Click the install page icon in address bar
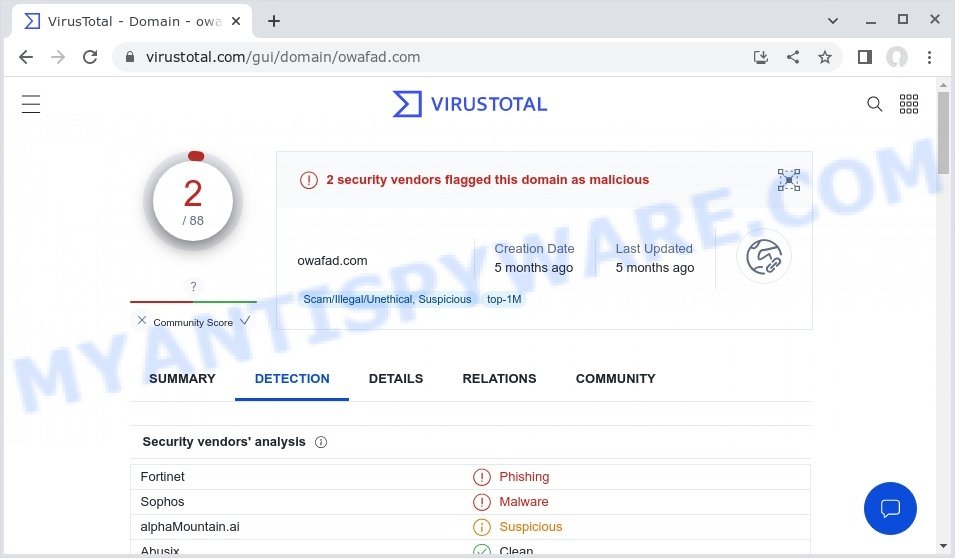955x558 pixels. (761, 57)
